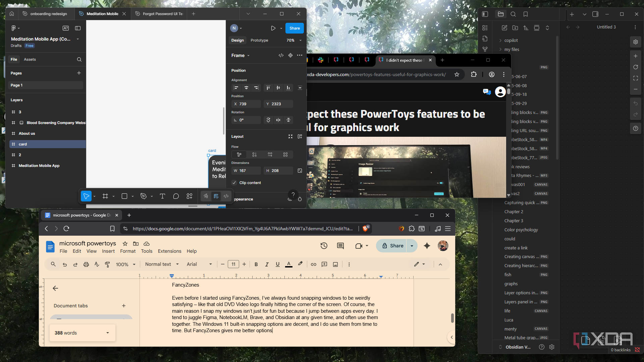Insert link in Google Docs toolbar
Viewport: 644px width, 362px height.
tap(313, 264)
